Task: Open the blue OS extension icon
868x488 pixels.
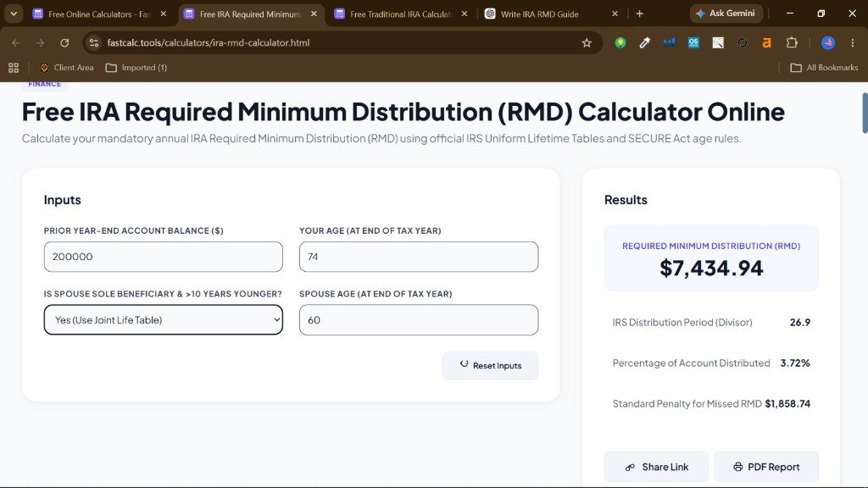Action: pos(693,42)
